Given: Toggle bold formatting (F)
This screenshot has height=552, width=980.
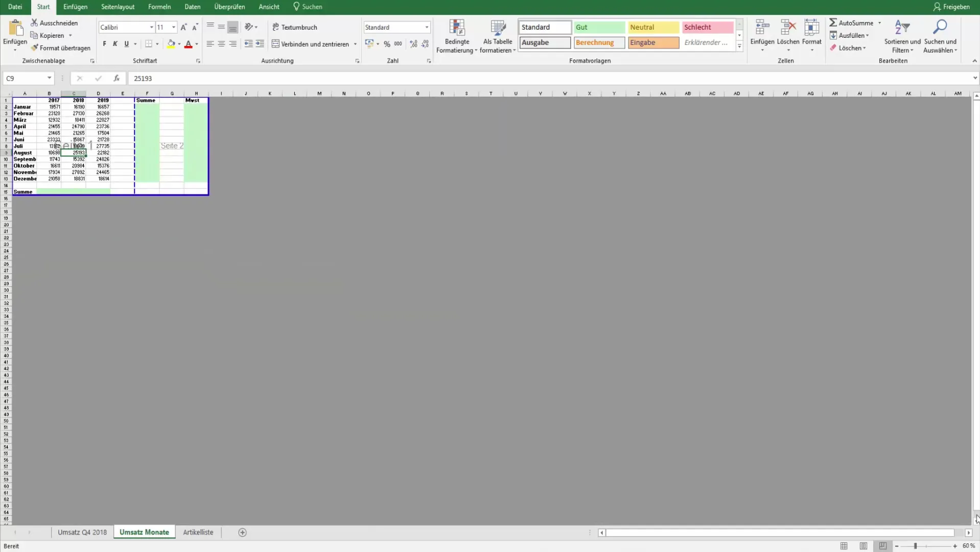Looking at the screenshot, I should pos(104,44).
